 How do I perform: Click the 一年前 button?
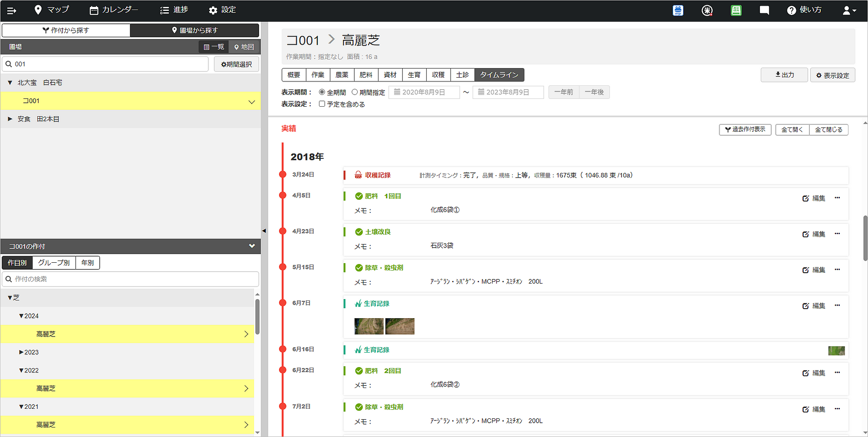(564, 92)
